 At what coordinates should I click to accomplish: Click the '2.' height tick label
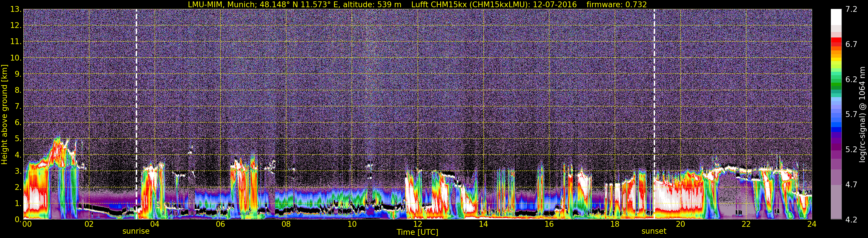click(x=18, y=187)
